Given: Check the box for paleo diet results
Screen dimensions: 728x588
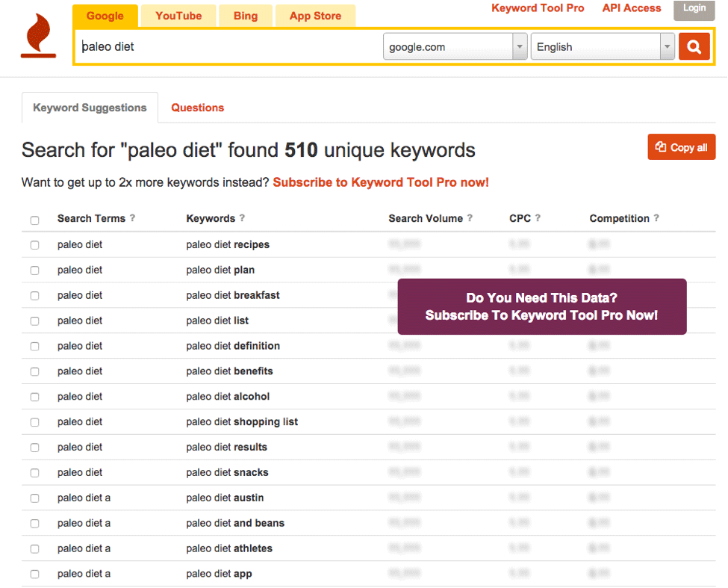Looking at the screenshot, I should [35, 448].
